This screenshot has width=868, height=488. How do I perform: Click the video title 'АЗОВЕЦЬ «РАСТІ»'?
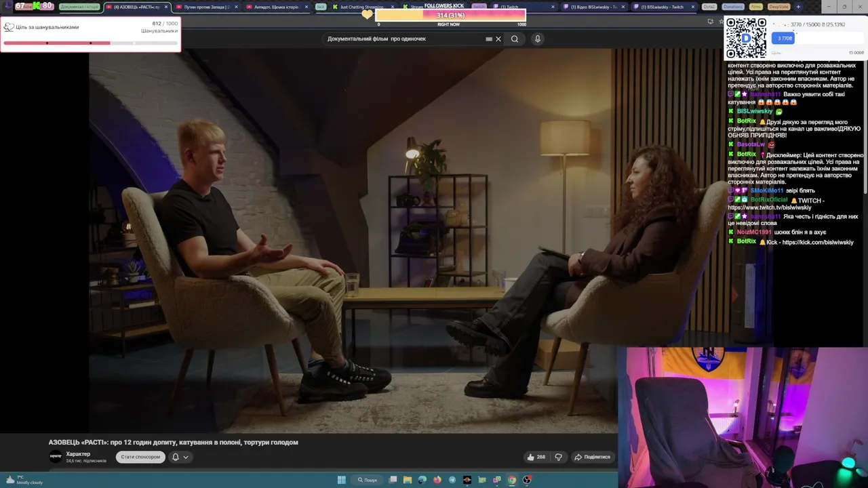[173, 442]
